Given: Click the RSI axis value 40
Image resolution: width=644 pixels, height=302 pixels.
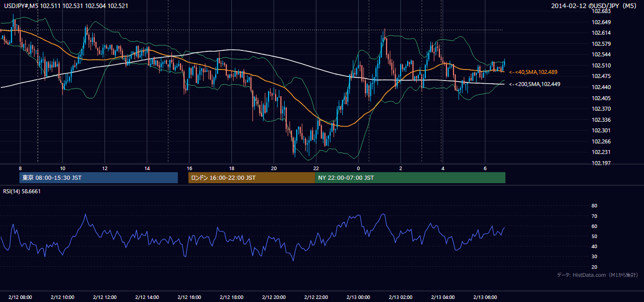Looking at the screenshot, I should point(594,247).
